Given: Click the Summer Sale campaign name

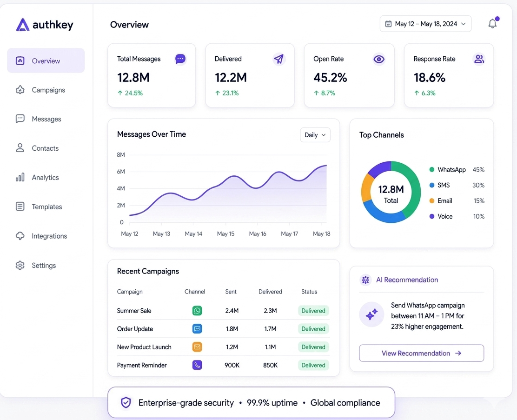Looking at the screenshot, I should (x=134, y=310).
